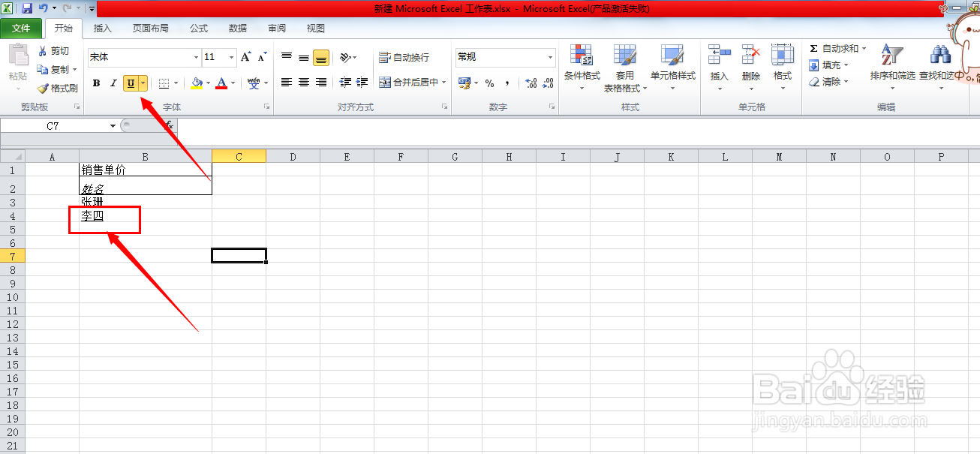Viewport: 980px width, 454px height.
Task: Click the phonetic guide (wén) icon
Action: click(x=254, y=83)
